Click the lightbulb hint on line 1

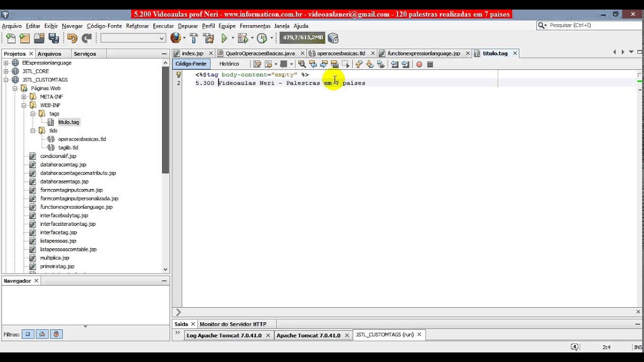(179, 74)
